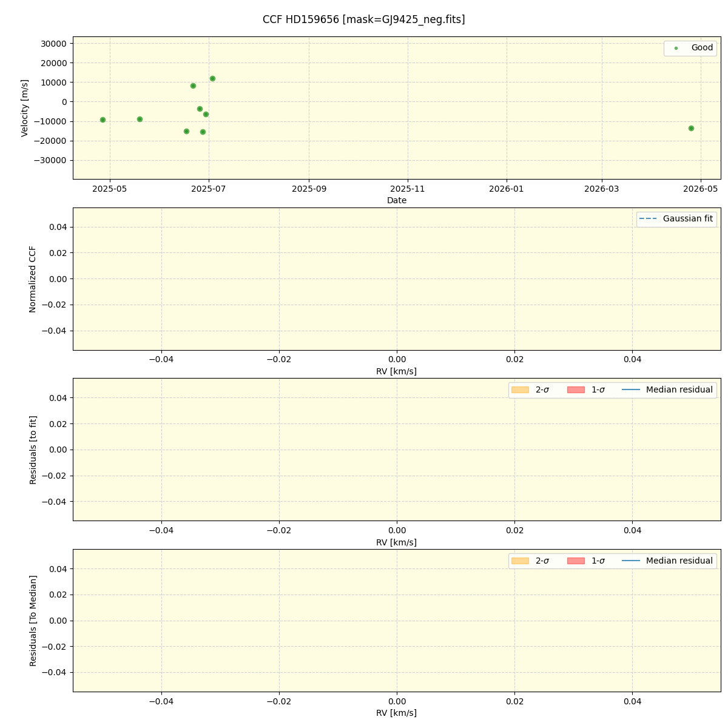Click 2-σ swatch in 'Residuals [To Median]' legend
Viewport: 728px width, 728px height.
click(520, 561)
